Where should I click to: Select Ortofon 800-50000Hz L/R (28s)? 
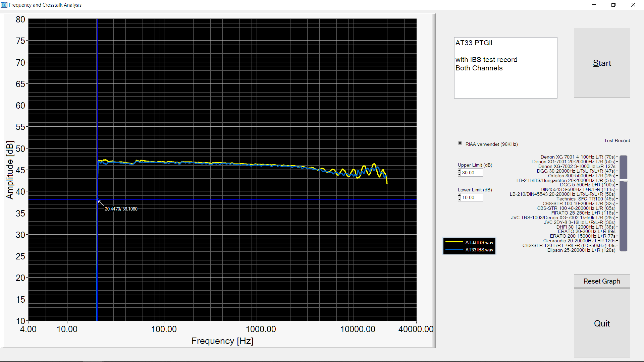coord(582,176)
